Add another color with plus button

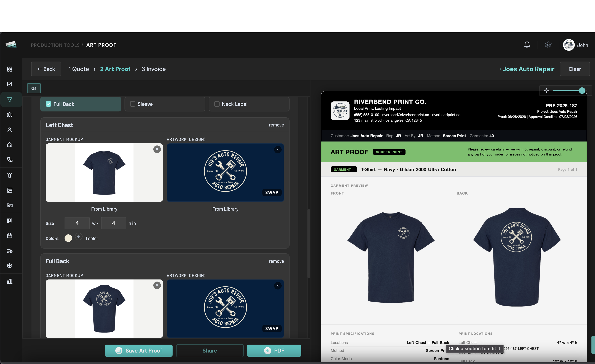pos(79,237)
